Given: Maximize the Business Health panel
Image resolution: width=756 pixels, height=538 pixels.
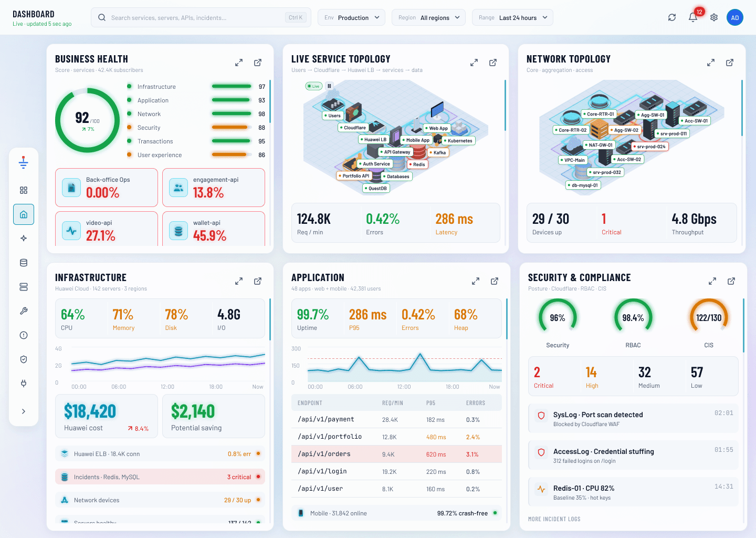Looking at the screenshot, I should point(239,63).
